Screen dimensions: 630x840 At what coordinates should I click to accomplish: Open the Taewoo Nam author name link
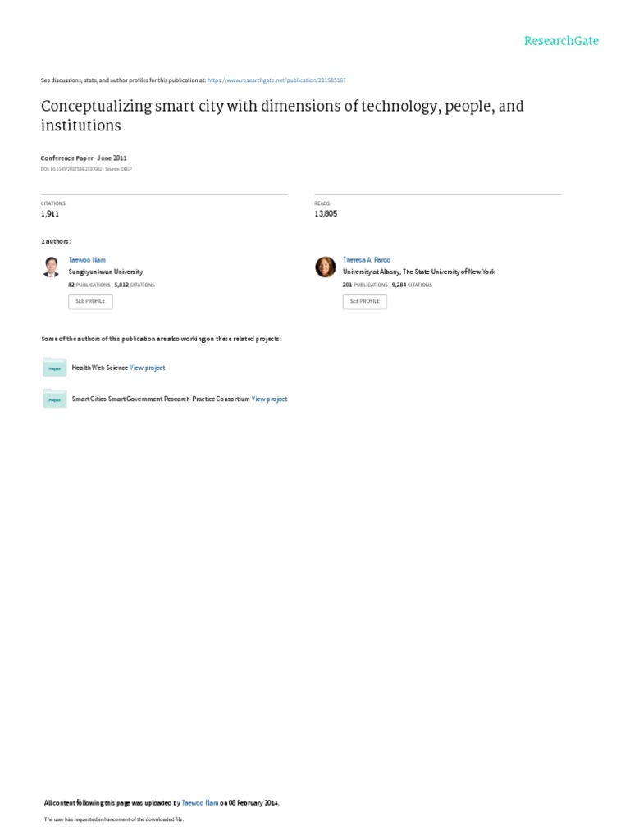(x=87, y=260)
